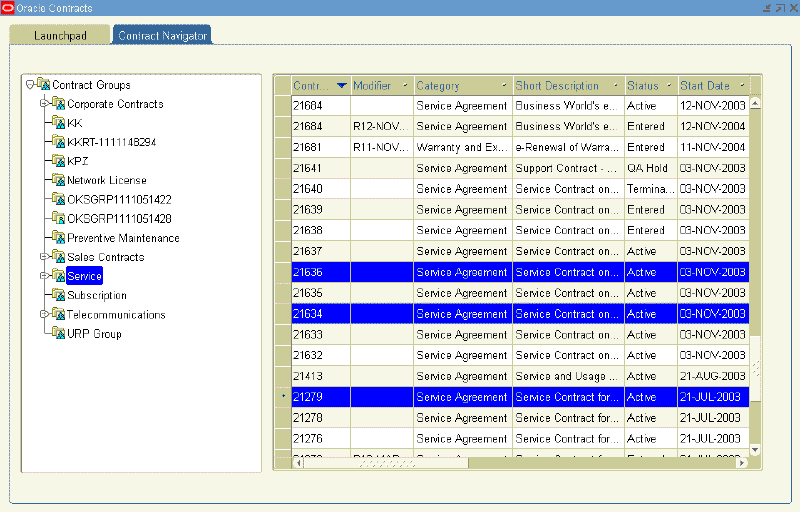Click the '11-NOV-2004' start date cell
Screen dimensions: 800x512
point(714,147)
